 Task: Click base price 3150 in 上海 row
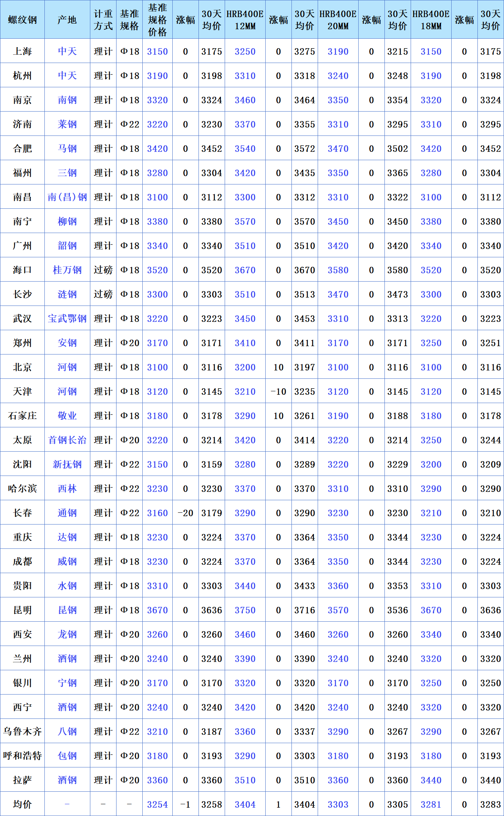157,51
